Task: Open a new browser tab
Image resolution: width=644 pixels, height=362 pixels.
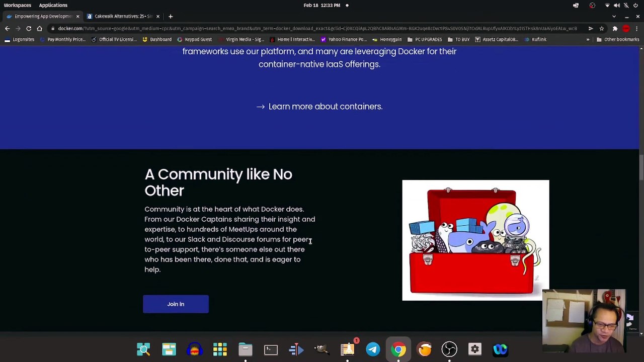Action: (x=171, y=16)
